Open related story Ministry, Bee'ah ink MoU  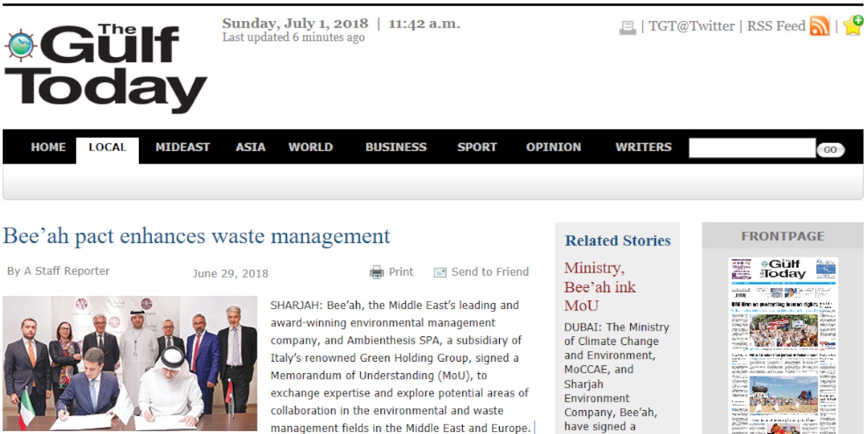(x=600, y=286)
